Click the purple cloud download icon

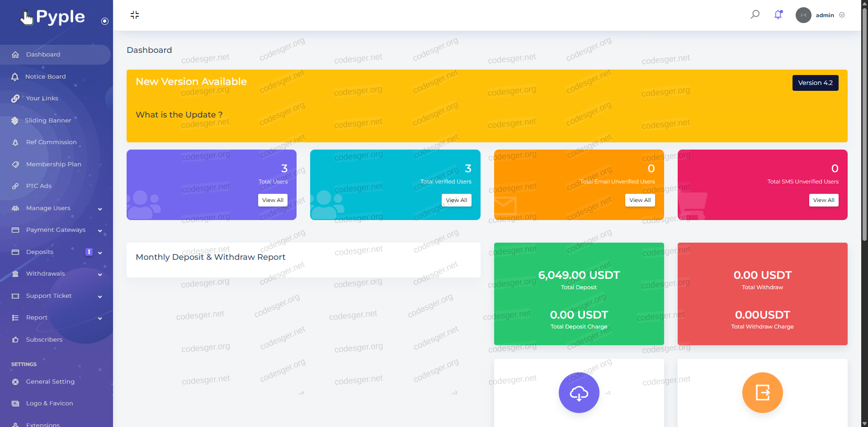pos(579,393)
